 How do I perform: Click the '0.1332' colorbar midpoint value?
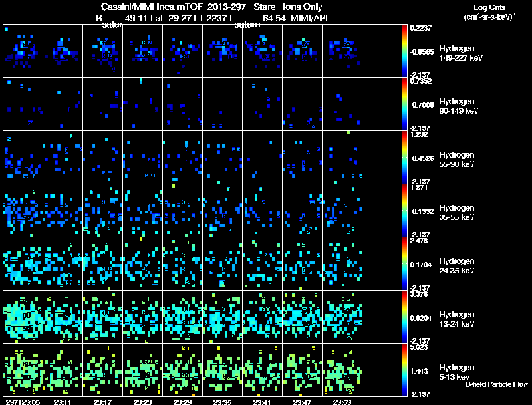tap(423, 211)
